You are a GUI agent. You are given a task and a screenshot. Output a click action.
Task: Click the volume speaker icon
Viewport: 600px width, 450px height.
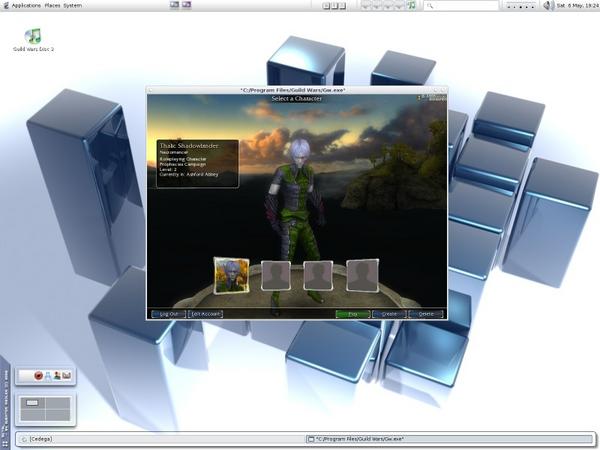[548, 5]
